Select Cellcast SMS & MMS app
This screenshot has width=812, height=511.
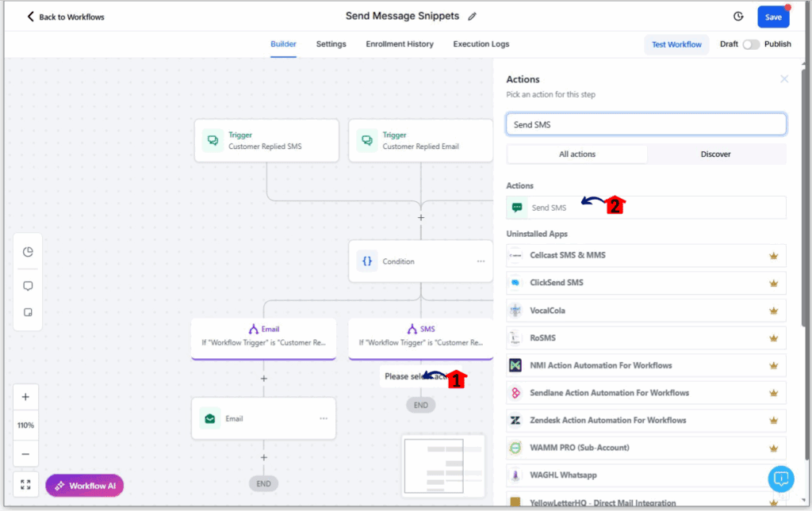[x=645, y=255]
